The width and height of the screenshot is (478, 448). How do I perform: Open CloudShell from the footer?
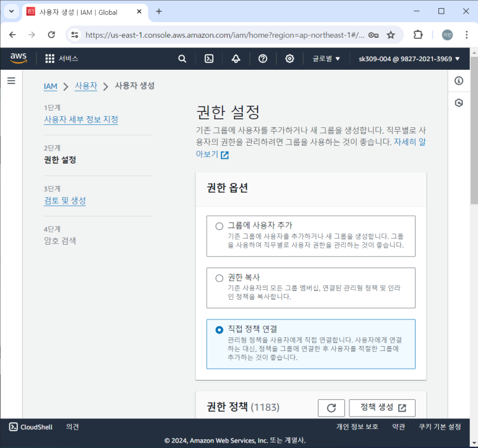[x=31, y=426]
